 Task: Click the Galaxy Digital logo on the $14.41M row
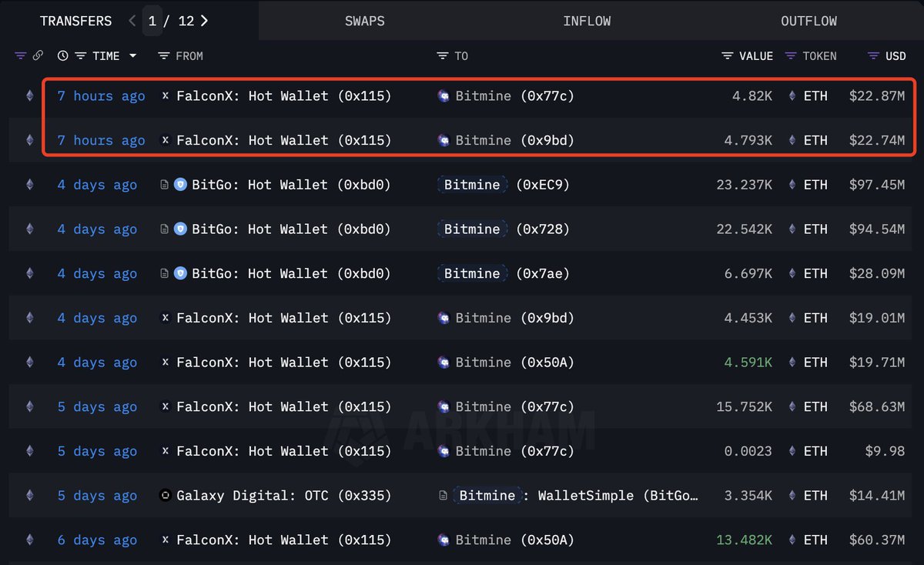pyautogui.click(x=165, y=496)
